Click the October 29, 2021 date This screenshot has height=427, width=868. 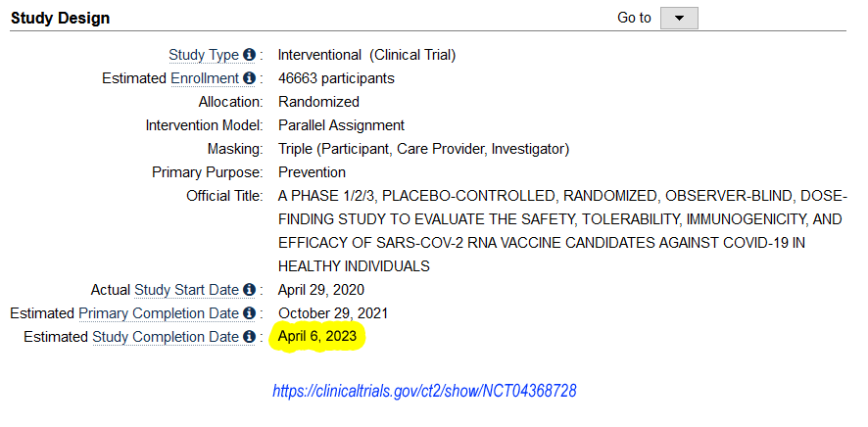tap(333, 313)
